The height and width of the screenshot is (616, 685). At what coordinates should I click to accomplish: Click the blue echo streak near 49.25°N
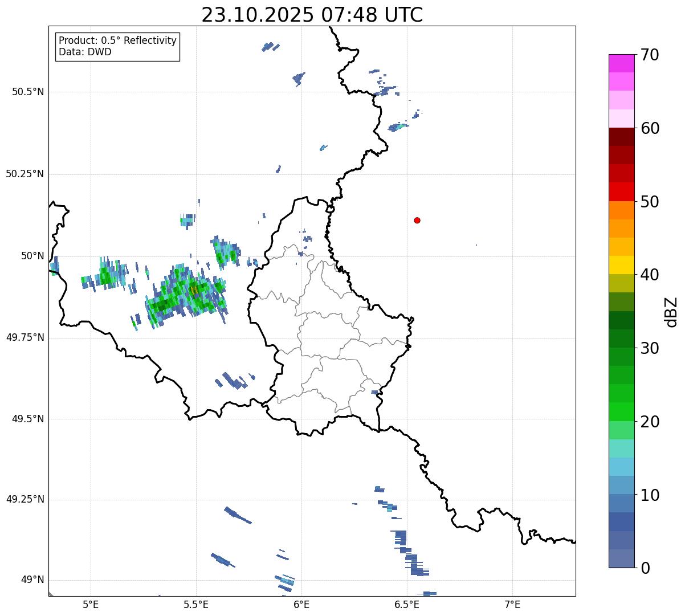tap(237, 515)
